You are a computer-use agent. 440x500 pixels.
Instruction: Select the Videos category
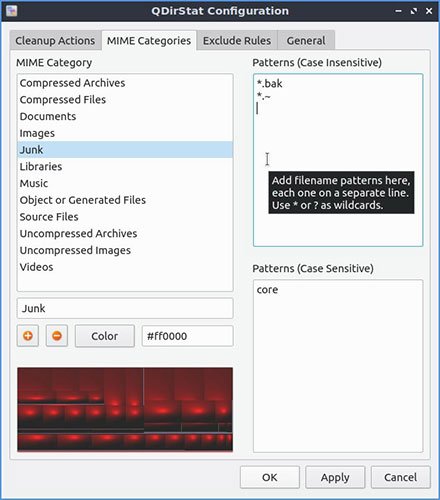coord(125,267)
